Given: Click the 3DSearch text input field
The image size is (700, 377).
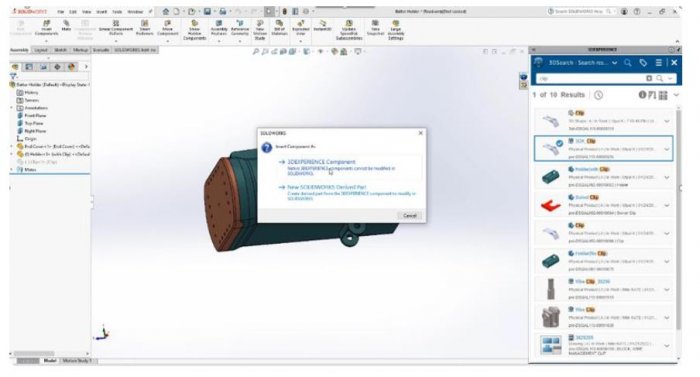Looking at the screenshot, I should pyautogui.click(x=590, y=79).
